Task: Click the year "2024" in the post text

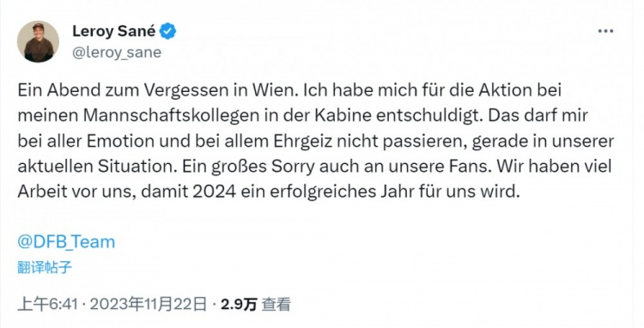Action: coord(215,191)
